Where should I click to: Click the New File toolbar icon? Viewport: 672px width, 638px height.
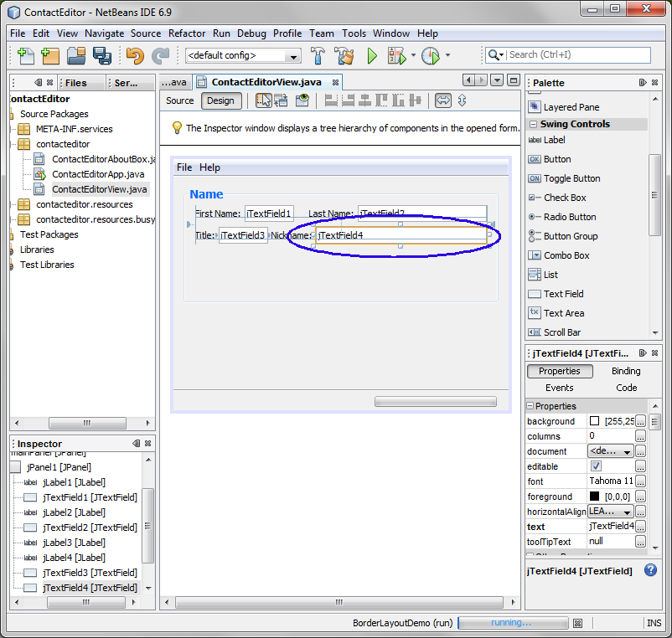click(x=25, y=55)
